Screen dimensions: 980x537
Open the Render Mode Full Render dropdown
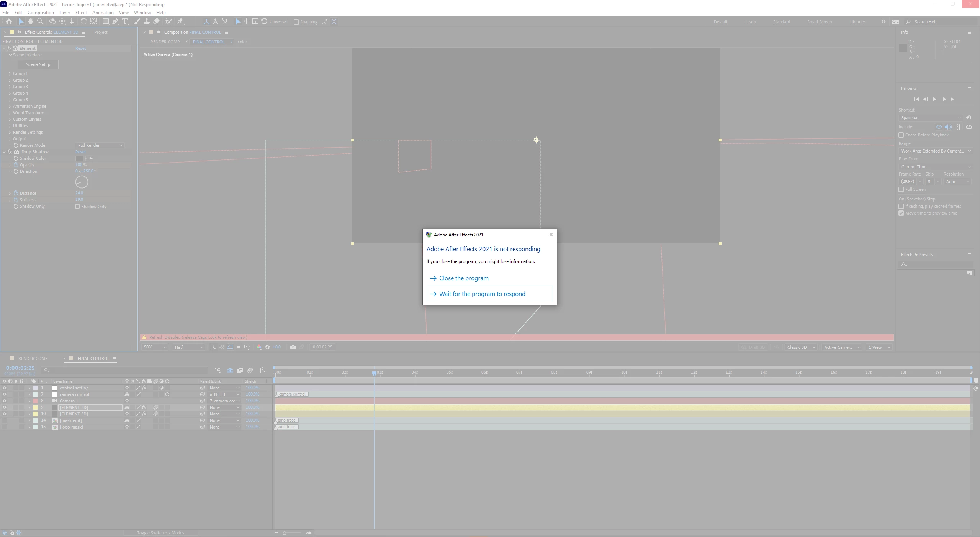[100, 145]
